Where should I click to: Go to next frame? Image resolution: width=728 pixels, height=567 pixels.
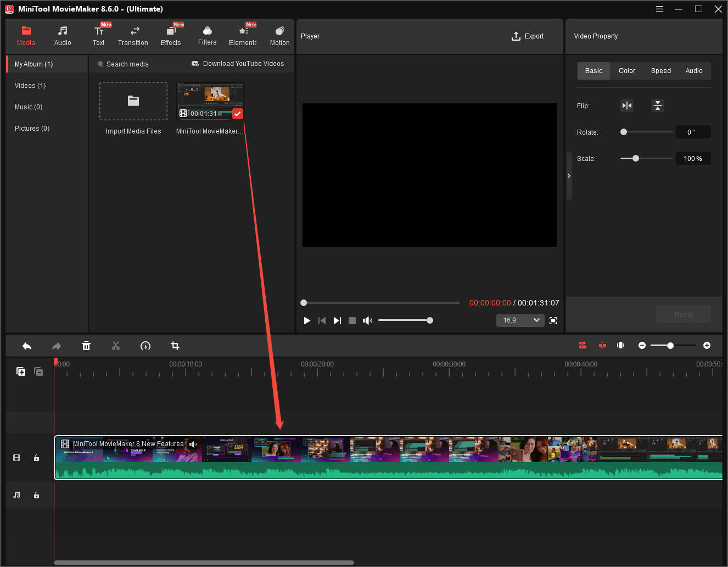click(x=337, y=320)
